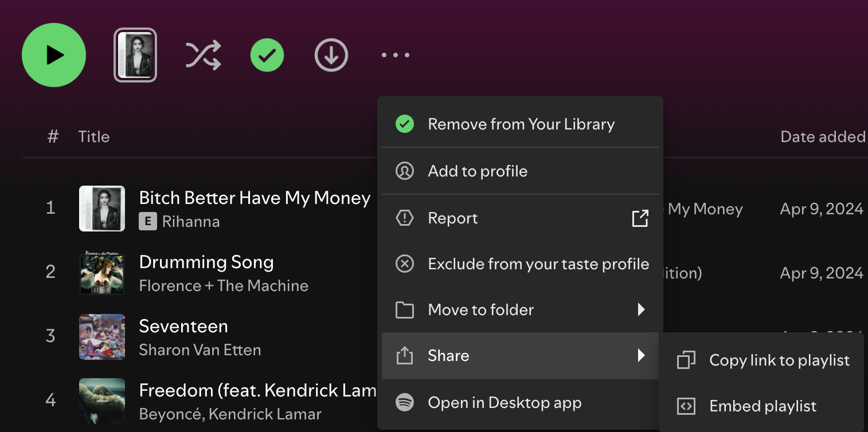Click the Apr 9, 2024 date for Drumming Song
Screen dimensions: 868x432
pyautogui.click(x=822, y=273)
